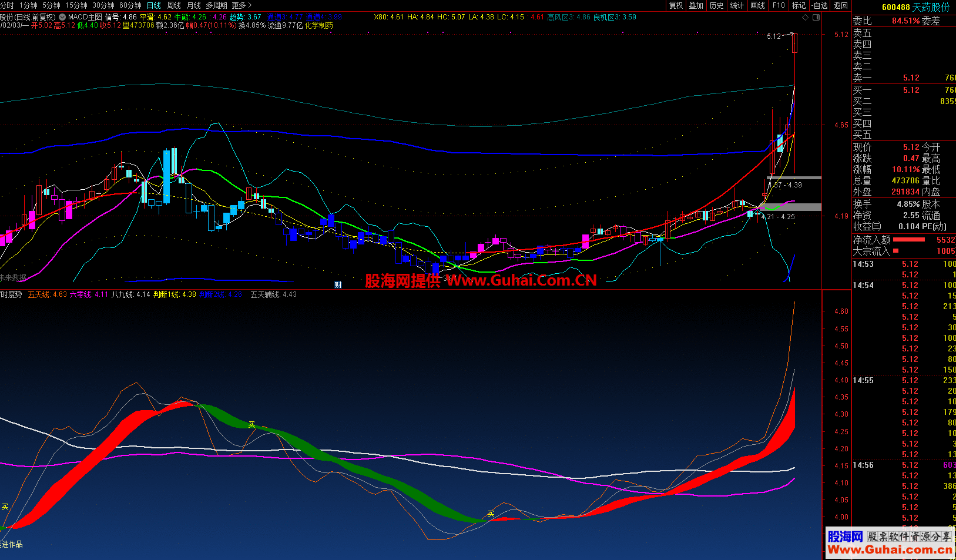
Task: Select the 15分钟 chart period
Action: pos(76,5)
